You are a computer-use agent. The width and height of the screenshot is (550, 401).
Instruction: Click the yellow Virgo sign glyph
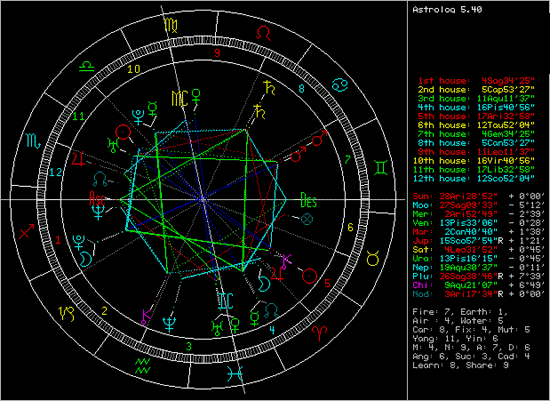coord(172,26)
